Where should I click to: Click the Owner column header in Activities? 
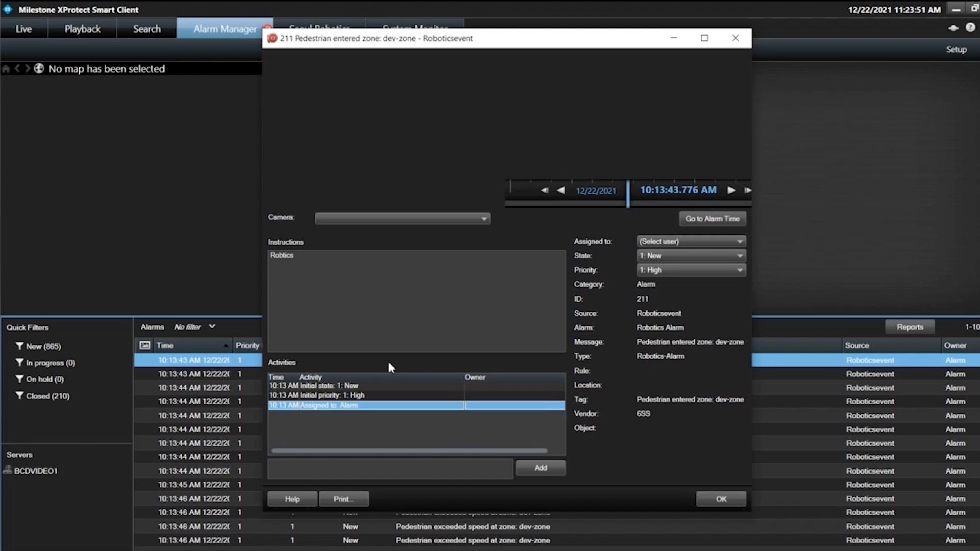(x=514, y=377)
